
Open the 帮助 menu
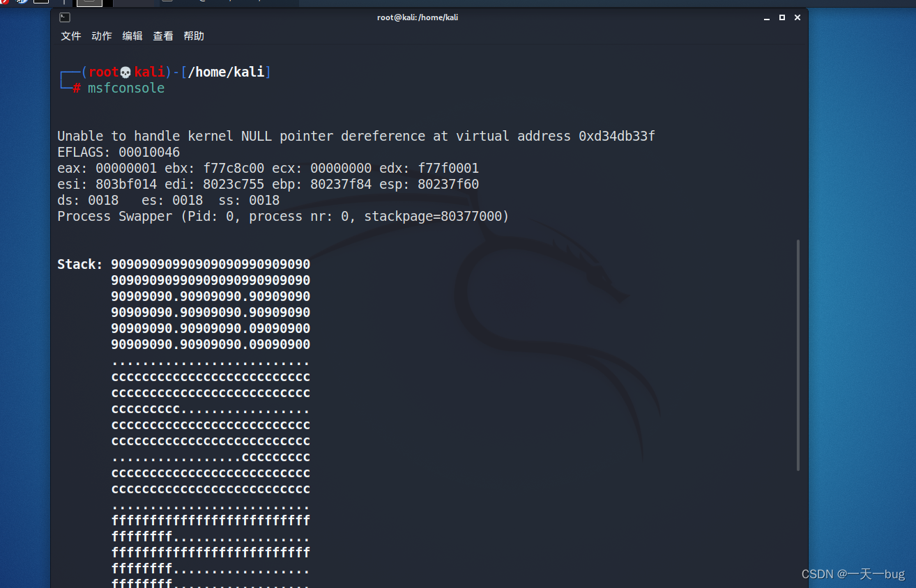pyautogui.click(x=194, y=36)
